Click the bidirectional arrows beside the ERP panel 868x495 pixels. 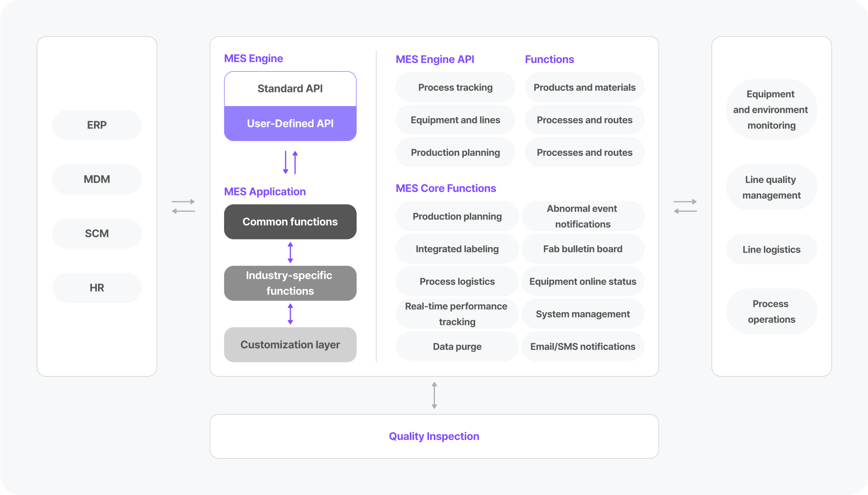[184, 206]
